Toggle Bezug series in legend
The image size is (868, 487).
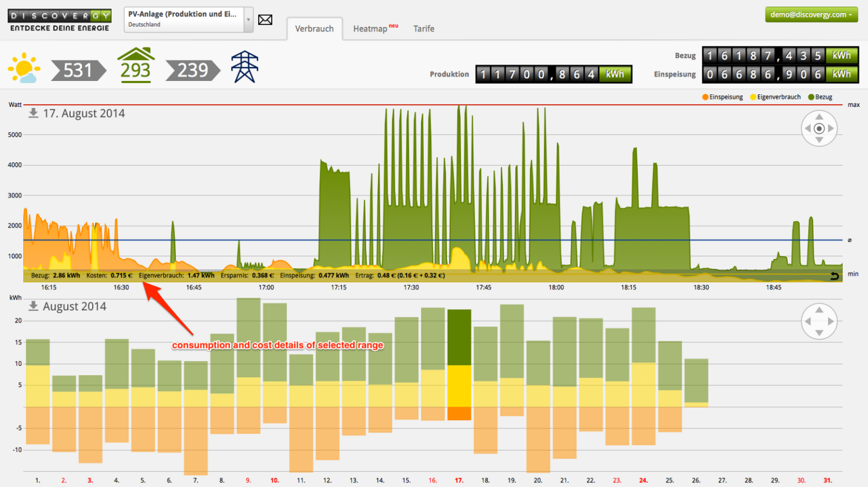[820, 97]
